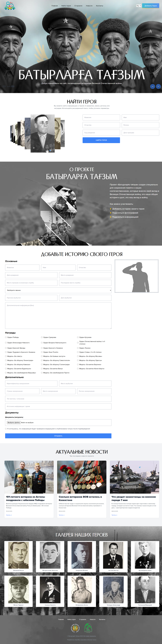
Task: Select 'Медаль «За взятие Берлина»' checkbox
Action: click(78, 365)
